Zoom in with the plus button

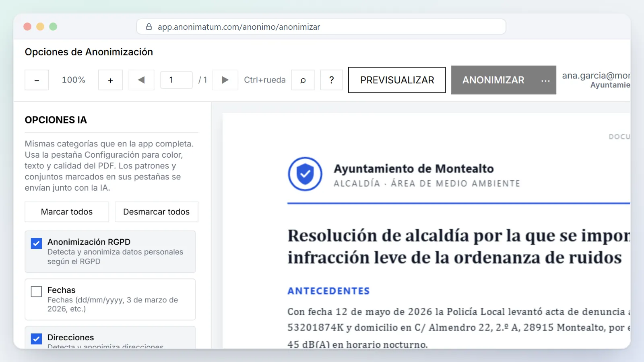[x=110, y=80]
